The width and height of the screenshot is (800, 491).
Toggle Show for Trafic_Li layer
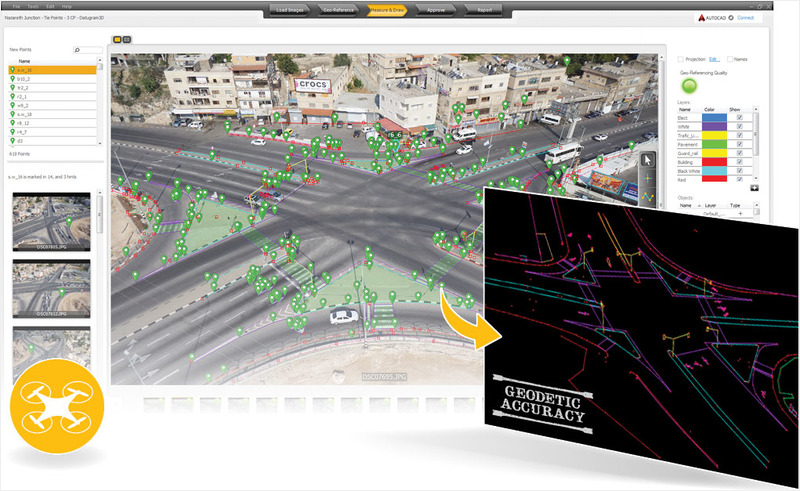[739, 136]
